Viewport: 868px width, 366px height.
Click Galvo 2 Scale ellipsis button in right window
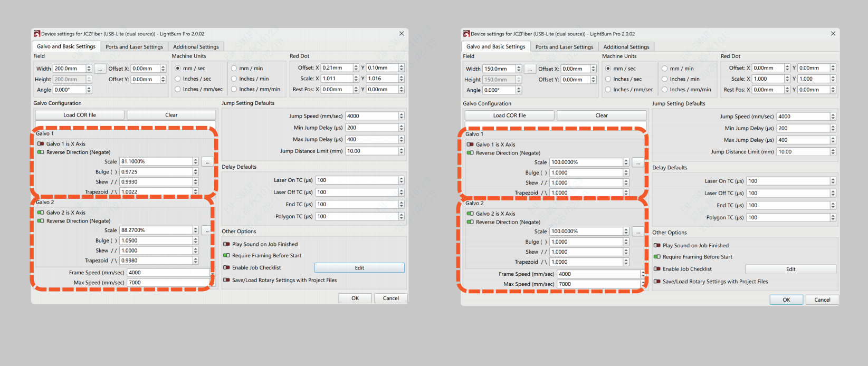638,232
